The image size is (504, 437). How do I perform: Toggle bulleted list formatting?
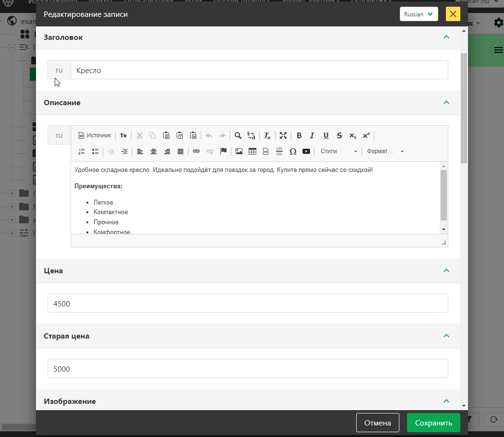[95, 151]
